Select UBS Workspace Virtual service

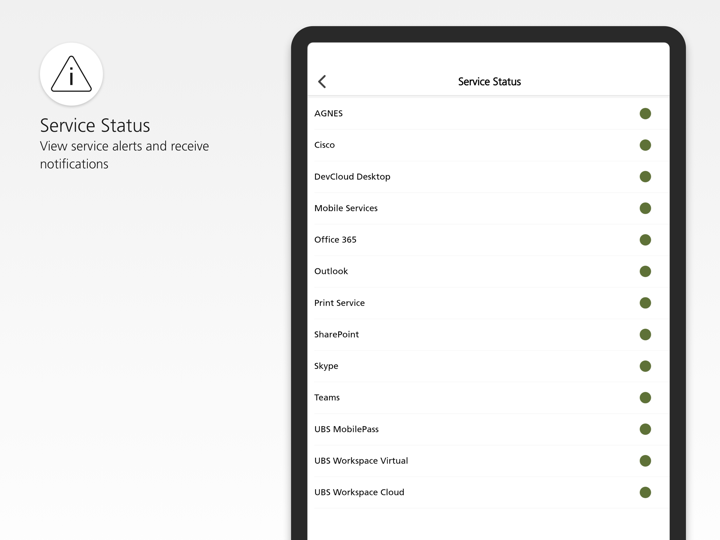pos(361,461)
